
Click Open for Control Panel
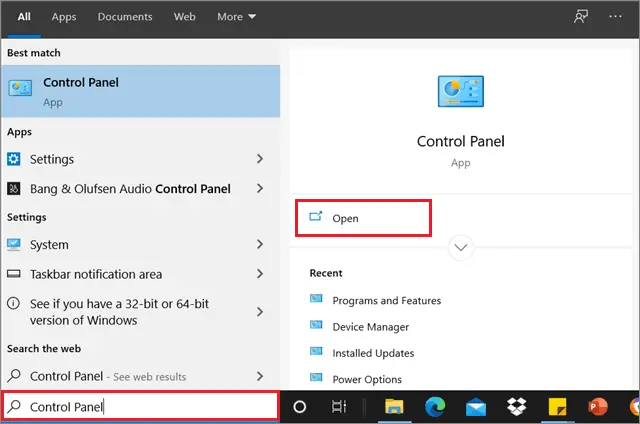pos(363,218)
